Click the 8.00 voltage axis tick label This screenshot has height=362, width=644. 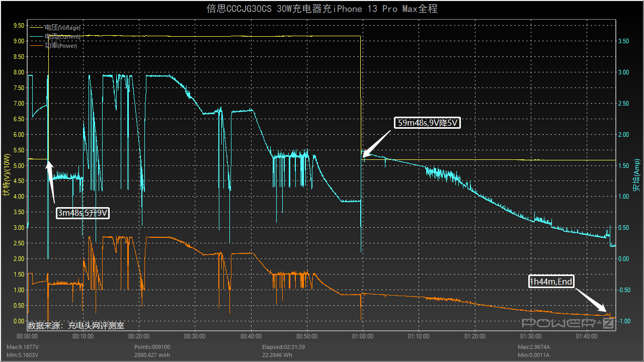pyautogui.click(x=19, y=72)
